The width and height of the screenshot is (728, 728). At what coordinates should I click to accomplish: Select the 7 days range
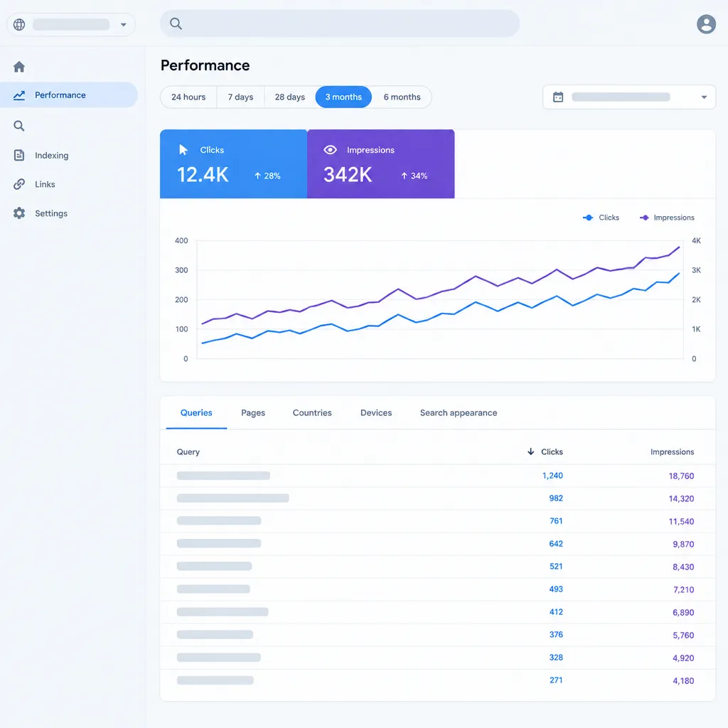[240, 97]
